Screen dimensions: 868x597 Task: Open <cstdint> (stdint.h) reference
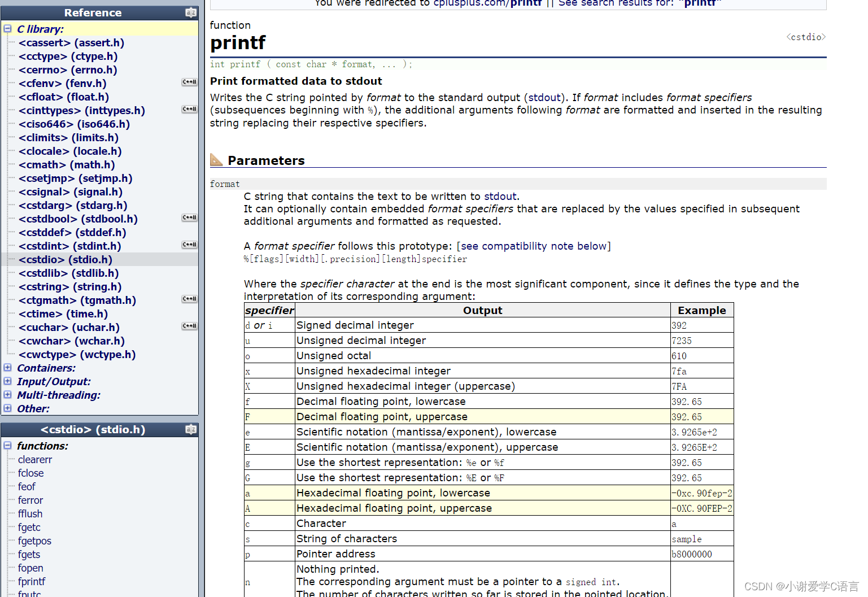click(x=69, y=246)
